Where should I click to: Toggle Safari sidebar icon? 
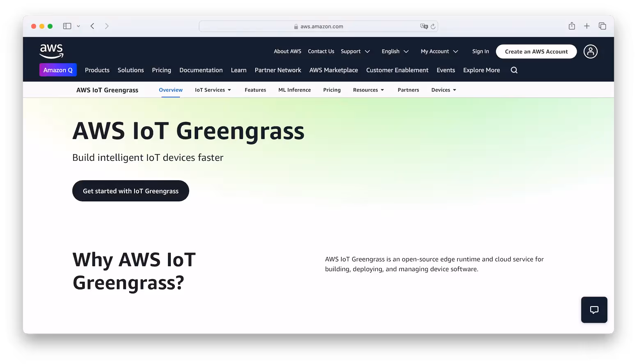click(67, 26)
